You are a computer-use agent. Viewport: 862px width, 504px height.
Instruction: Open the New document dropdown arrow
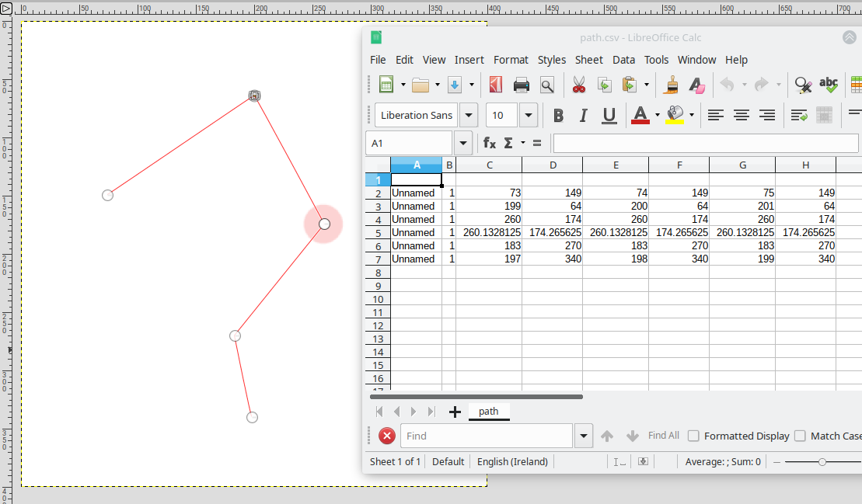pos(403,85)
